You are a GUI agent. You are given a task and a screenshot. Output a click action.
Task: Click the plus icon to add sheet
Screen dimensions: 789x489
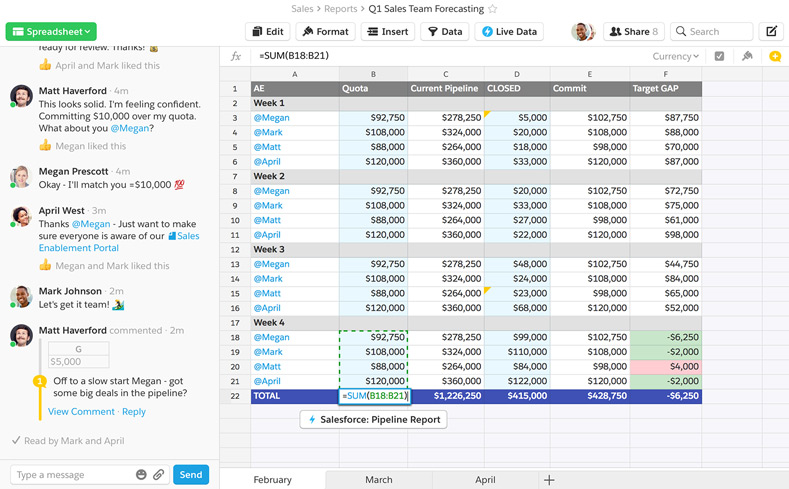(548, 480)
